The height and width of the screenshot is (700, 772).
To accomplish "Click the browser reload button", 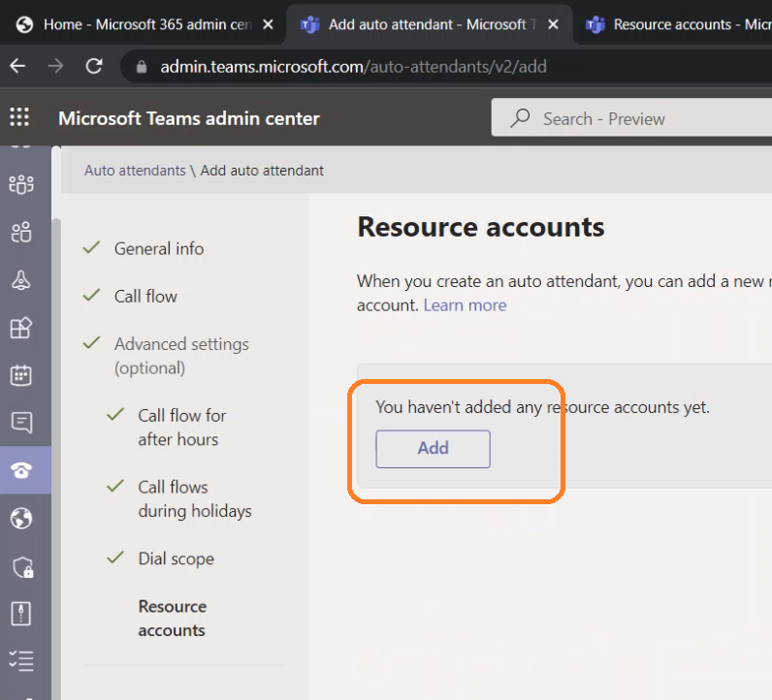I will 94,66.
